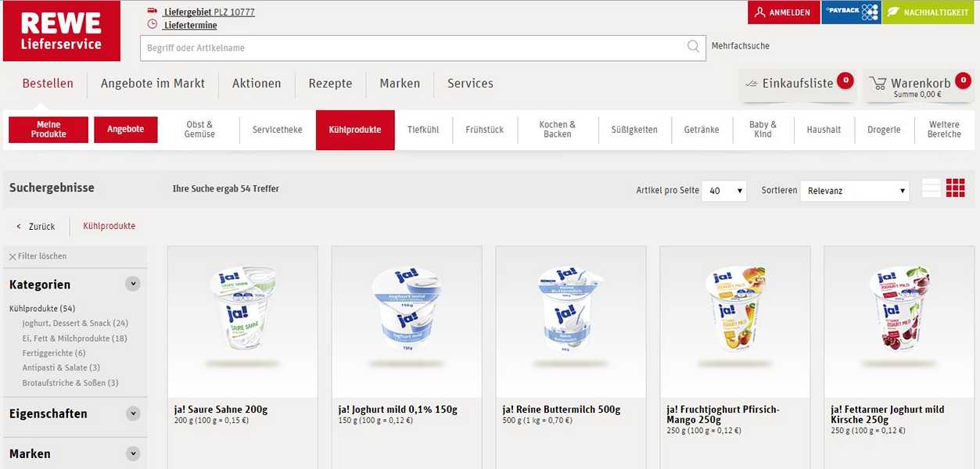The image size is (980, 469).
Task: Select the Süßigkeiten category tab
Action: pos(634,130)
